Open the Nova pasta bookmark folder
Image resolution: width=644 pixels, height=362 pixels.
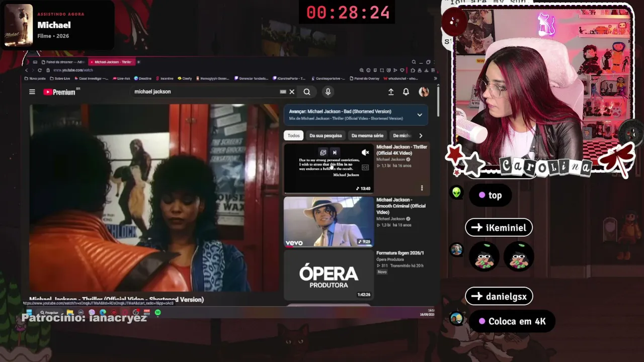35,78
